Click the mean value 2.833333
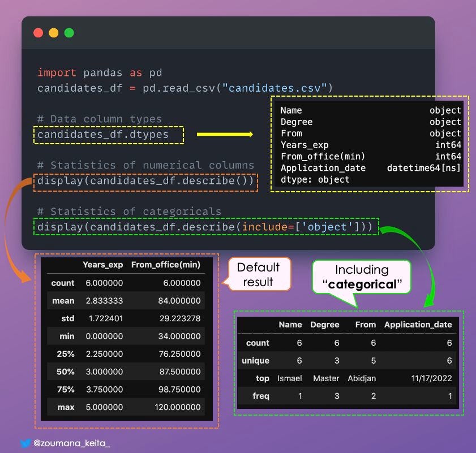 (105, 301)
